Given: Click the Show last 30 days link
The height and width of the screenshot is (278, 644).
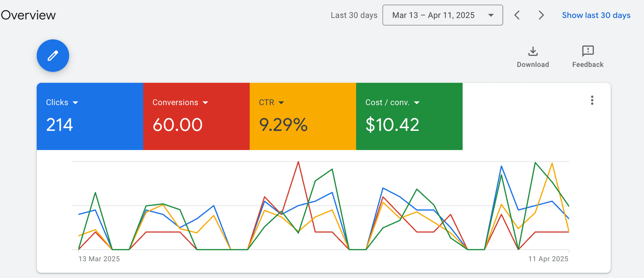Looking at the screenshot, I should [596, 15].
